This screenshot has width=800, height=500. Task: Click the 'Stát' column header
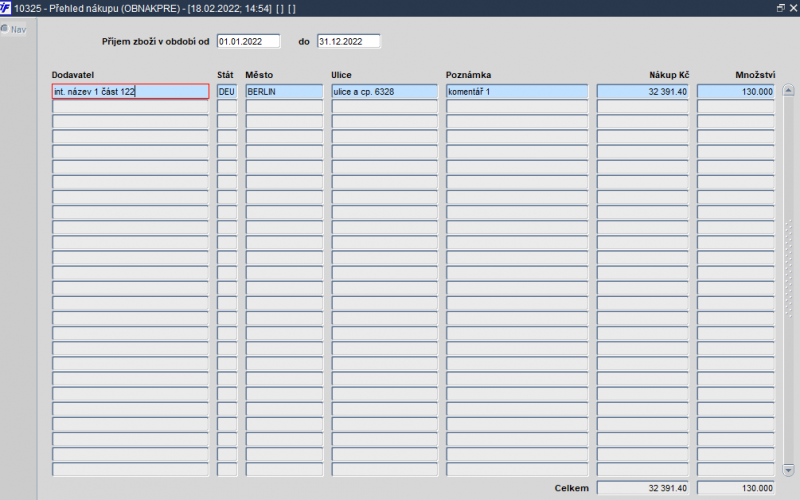(225, 74)
